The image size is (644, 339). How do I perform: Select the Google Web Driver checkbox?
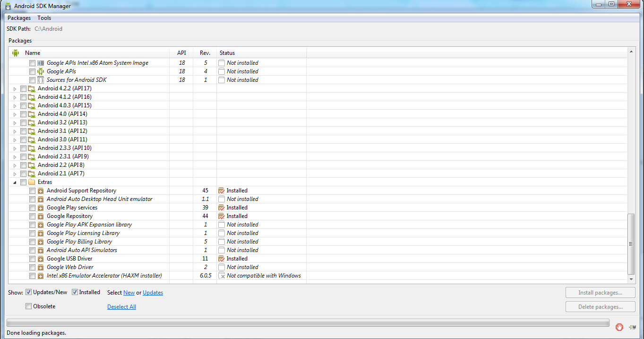click(x=32, y=267)
